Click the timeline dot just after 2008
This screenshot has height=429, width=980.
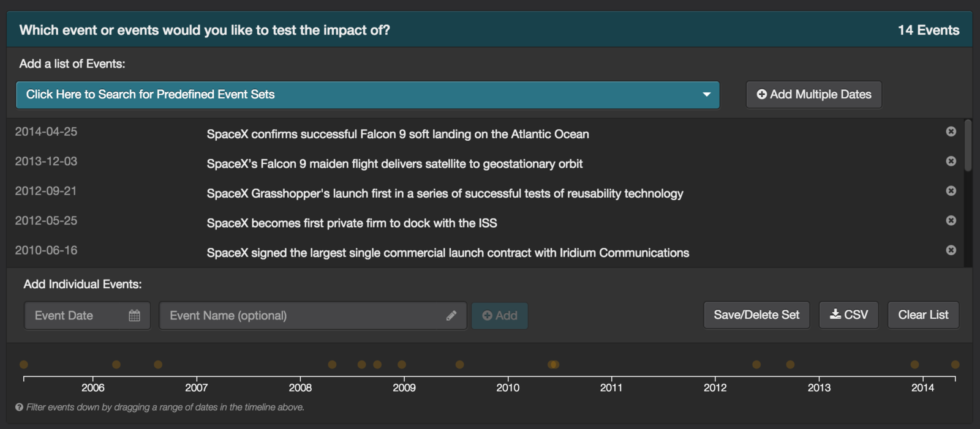click(332, 365)
